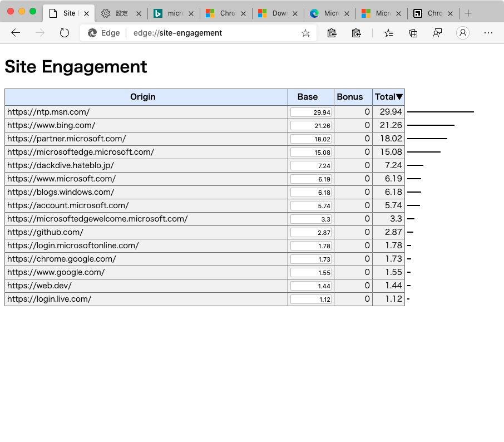Edit base score for www.bing.com
The image size is (504, 442).
311,125
